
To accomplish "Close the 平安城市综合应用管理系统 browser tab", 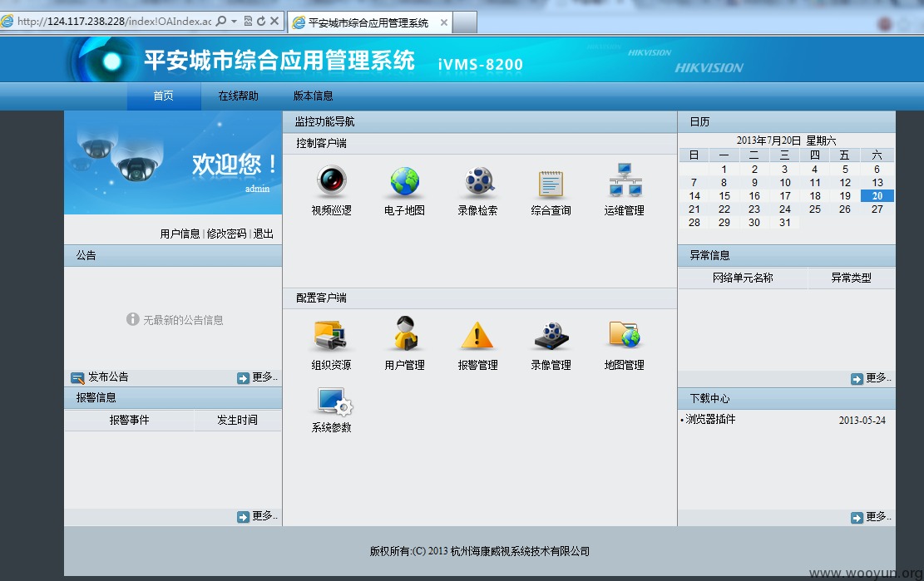I will pyautogui.click(x=444, y=22).
